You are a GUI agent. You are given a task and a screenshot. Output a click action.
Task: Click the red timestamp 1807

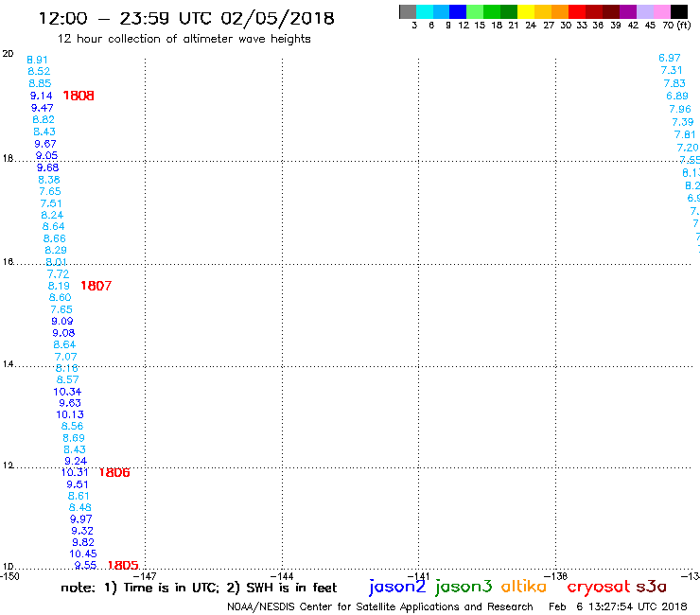[96, 286]
